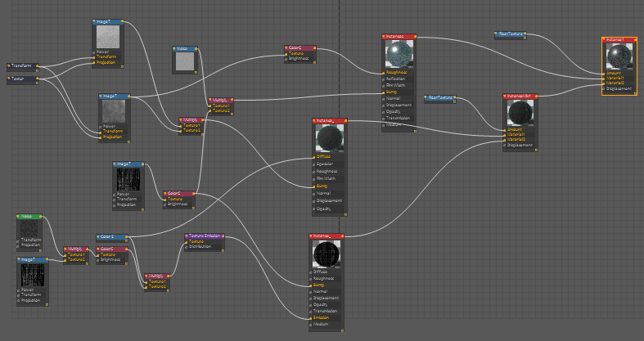Image resolution: width=644 pixels, height=341 pixels.
Task: Click the Instance1 sphere preview thumbnail
Action: click(619, 56)
